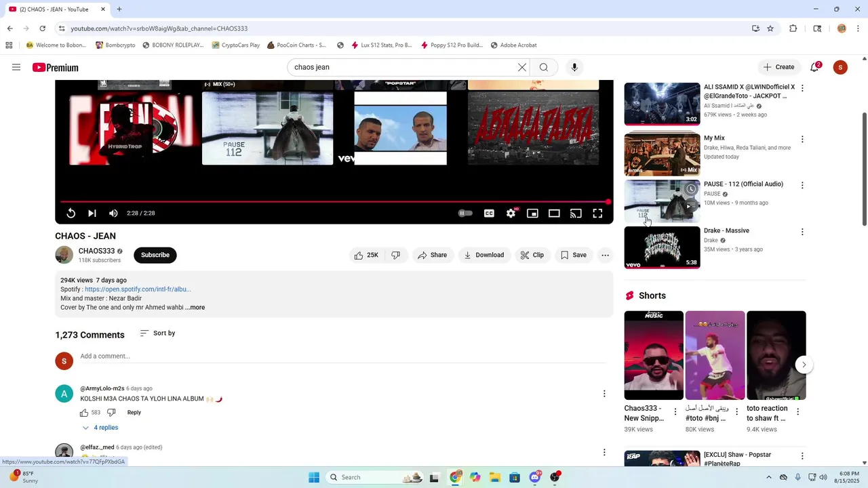
Task: Replay the video
Action: 71,213
